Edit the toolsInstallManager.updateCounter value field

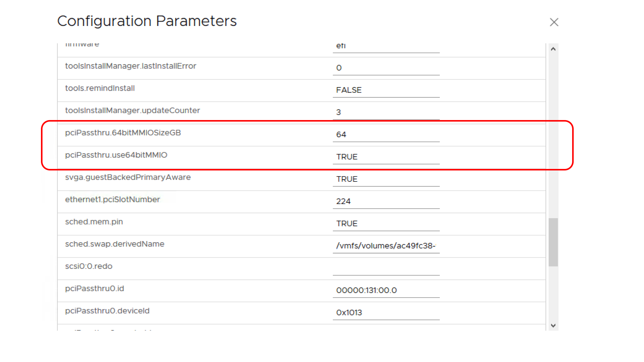point(386,112)
